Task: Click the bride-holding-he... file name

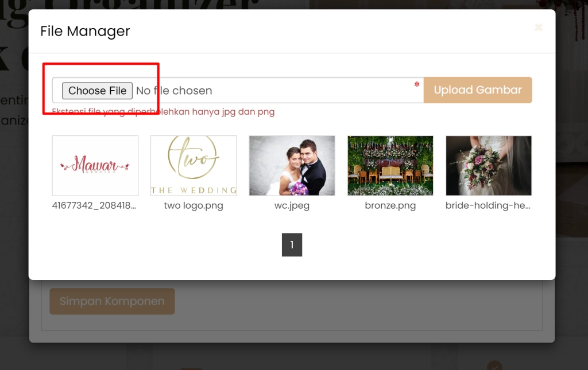Action: 488,205
